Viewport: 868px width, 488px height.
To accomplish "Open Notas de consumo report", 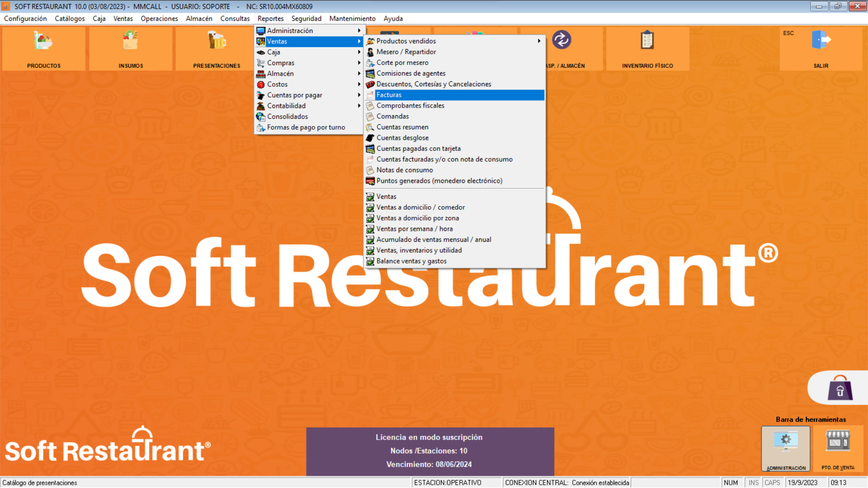I will (x=455, y=170).
